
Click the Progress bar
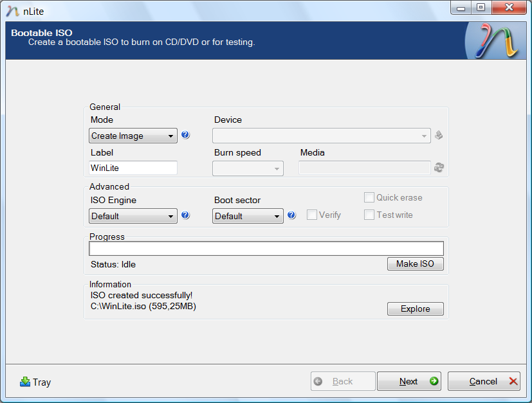click(x=266, y=249)
